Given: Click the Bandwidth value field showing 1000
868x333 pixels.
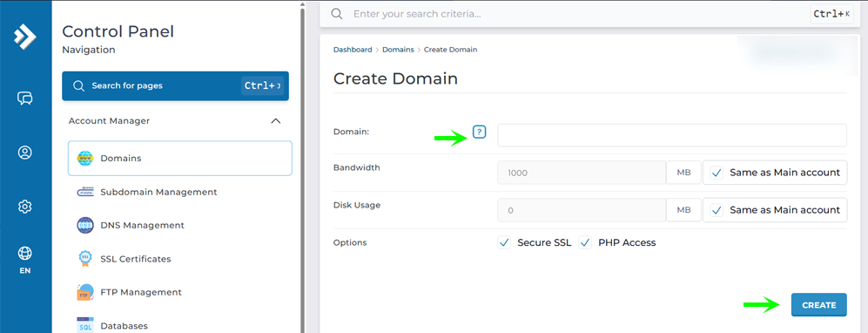Looking at the screenshot, I should (582, 173).
